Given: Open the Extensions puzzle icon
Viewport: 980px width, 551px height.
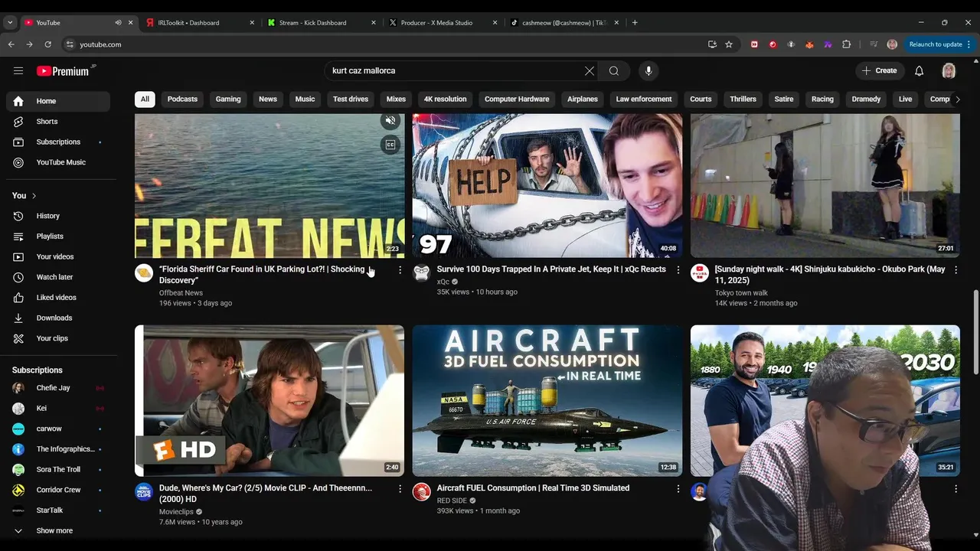Looking at the screenshot, I should click(x=846, y=44).
